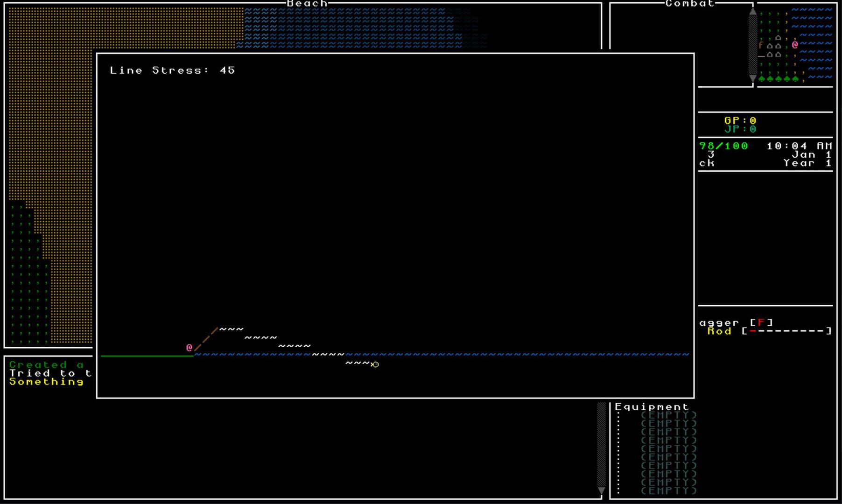Select the pink @ player character in the fishing view

pyautogui.click(x=189, y=347)
